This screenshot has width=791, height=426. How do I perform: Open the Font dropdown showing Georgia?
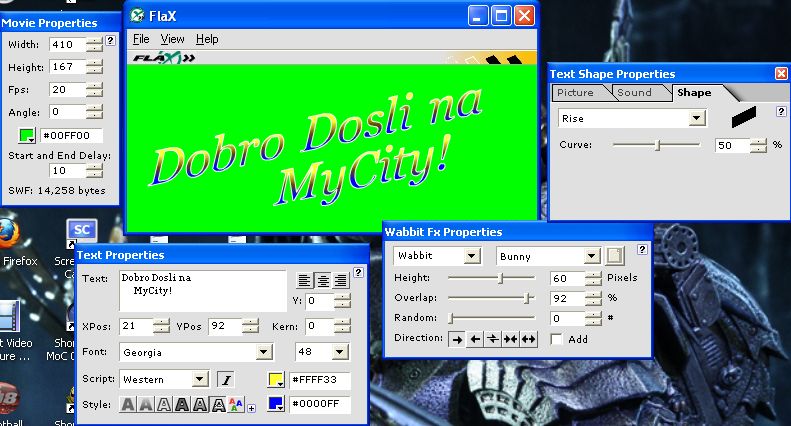(264, 352)
